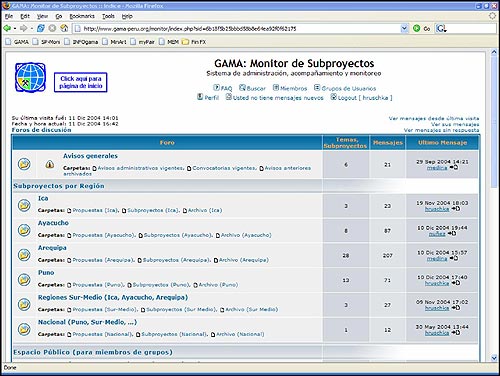
Task: Click the Ica forum folder icon
Action: [24, 205]
